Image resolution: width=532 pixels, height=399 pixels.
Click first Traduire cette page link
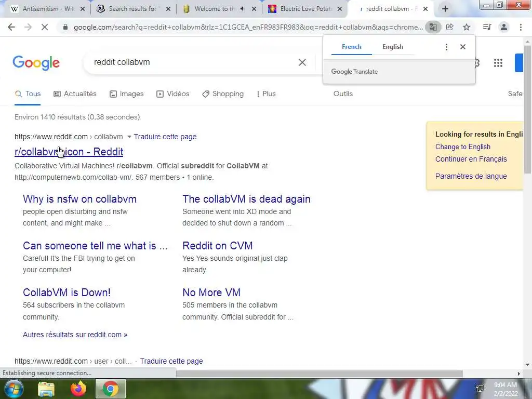(x=165, y=137)
